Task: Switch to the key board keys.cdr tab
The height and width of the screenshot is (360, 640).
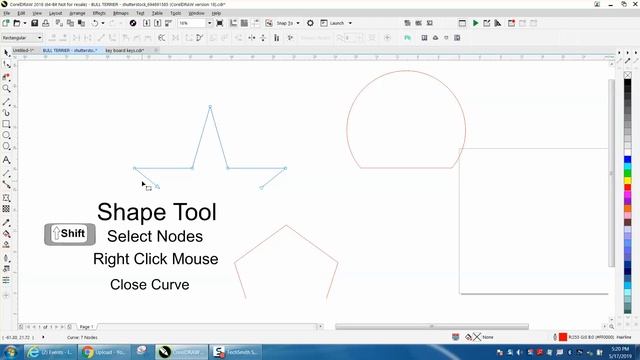Action: 124,50
